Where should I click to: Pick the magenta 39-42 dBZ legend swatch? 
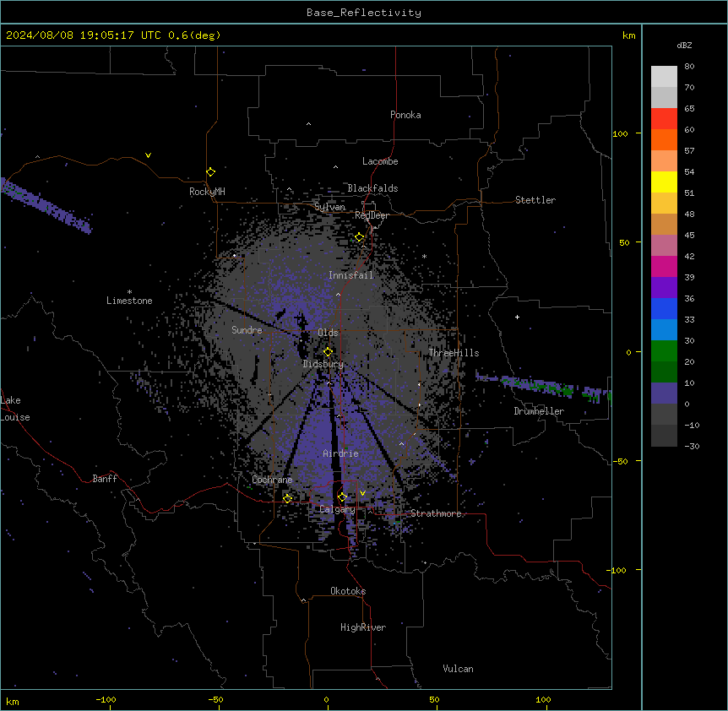point(664,266)
